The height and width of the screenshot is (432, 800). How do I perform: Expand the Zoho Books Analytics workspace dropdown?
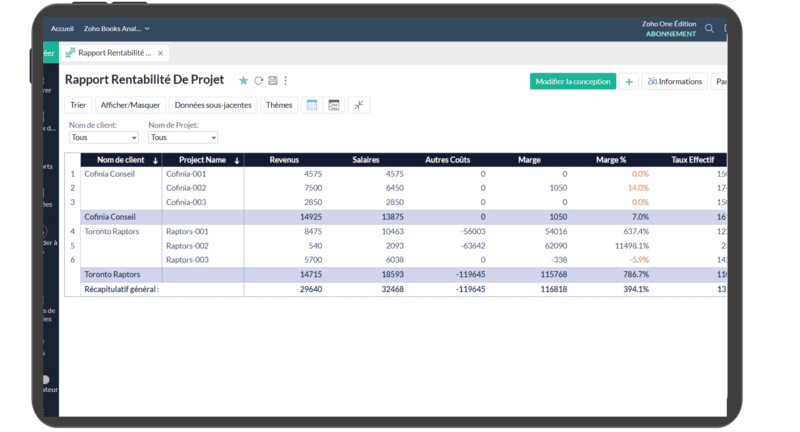click(117, 29)
